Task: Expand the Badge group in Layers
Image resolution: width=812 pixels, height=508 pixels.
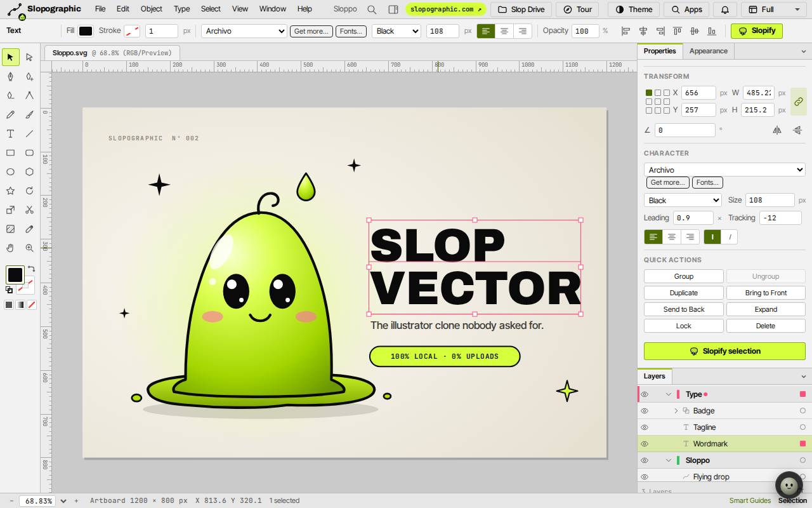Action: point(676,411)
